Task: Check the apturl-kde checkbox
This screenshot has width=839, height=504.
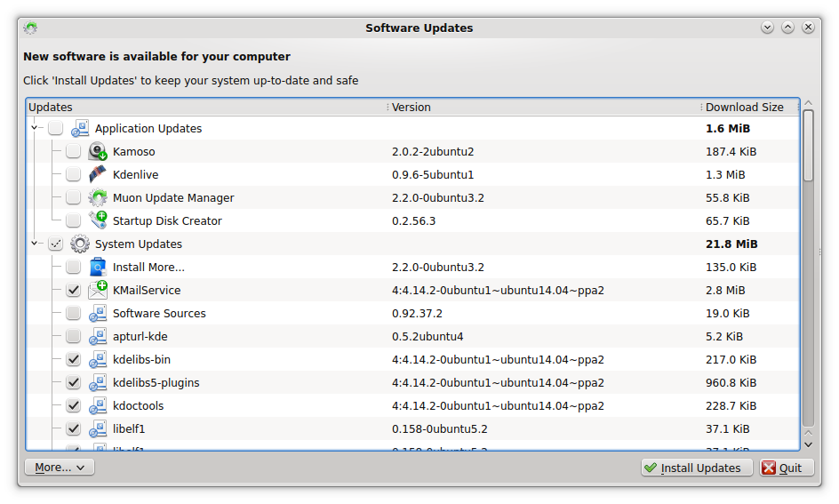Action: pos(73,336)
